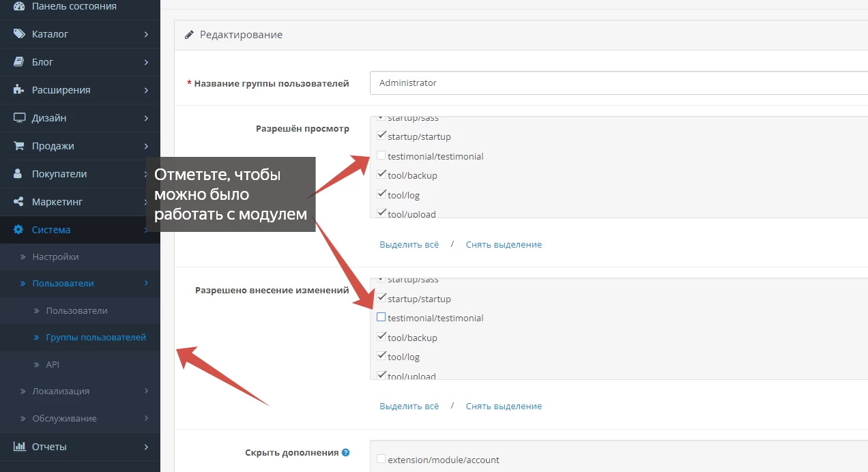Check testimonial/testimonial under Разрешено внесение изменений

381,317
